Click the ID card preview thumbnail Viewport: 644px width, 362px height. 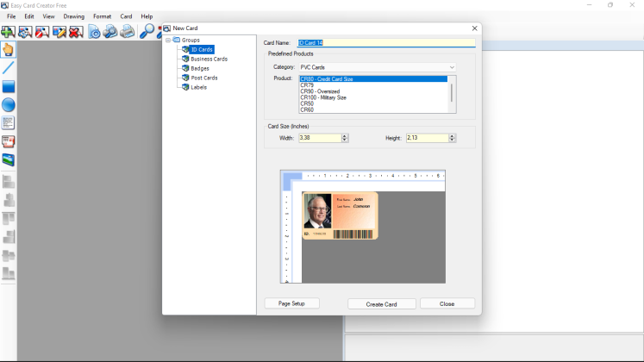click(340, 215)
